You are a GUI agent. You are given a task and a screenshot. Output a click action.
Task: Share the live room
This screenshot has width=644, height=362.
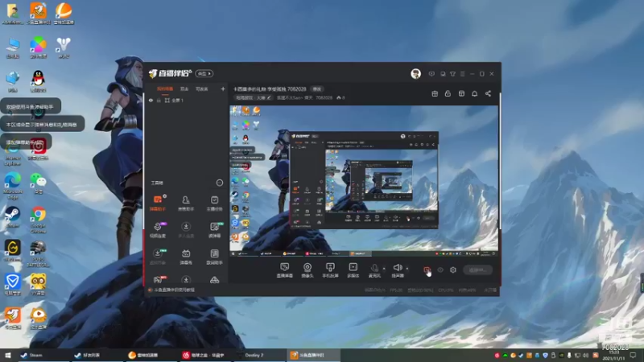click(x=488, y=93)
